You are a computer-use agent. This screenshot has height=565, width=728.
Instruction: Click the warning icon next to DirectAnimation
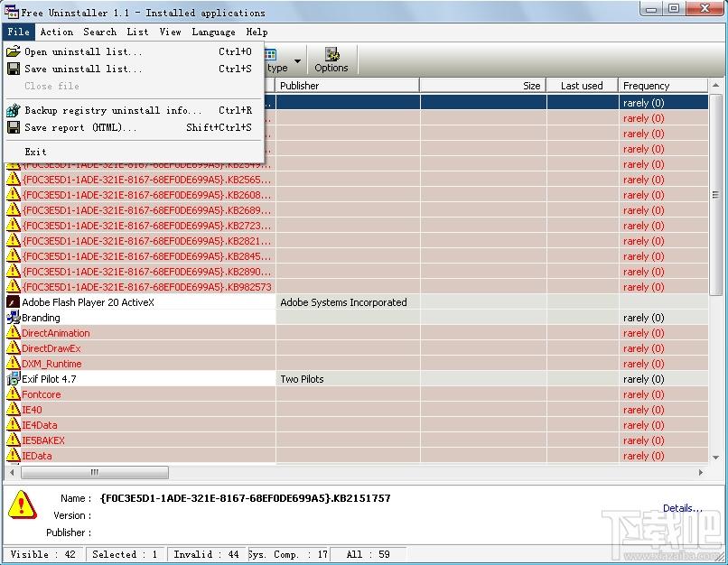[13, 333]
